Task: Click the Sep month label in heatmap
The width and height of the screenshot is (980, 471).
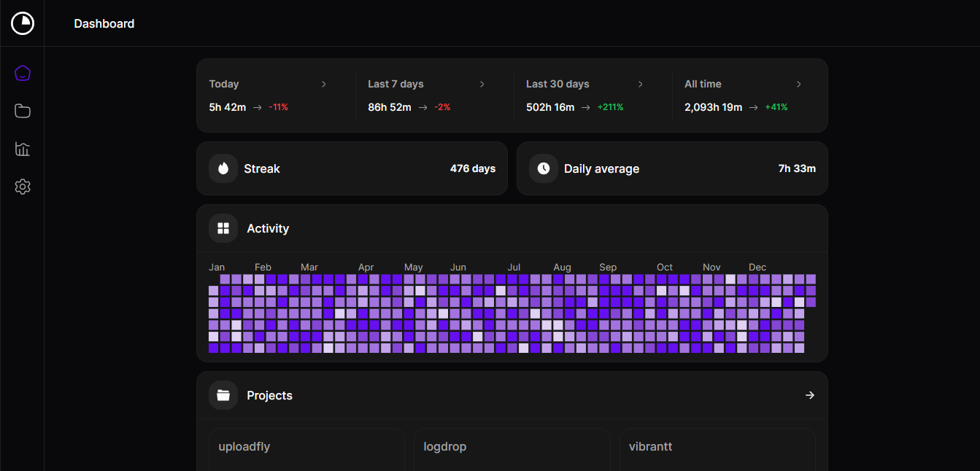Action: click(x=608, y=267)
